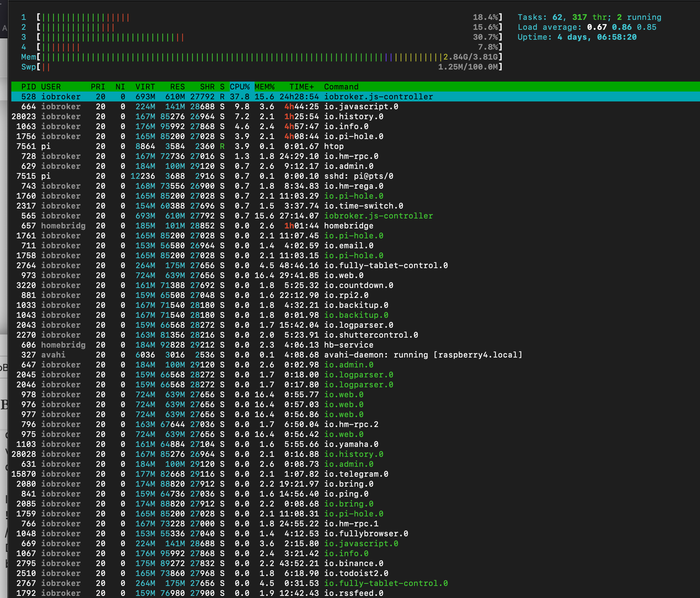This screenshot has width=700, height=598.
Task: Click the TIME+ column header
Action: coord(301,87)
